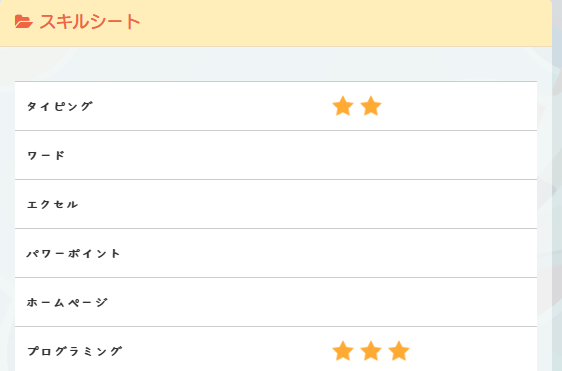Image resolution: width=562 pixels, height=371 pixels.
Task: Click the open folder icon beside スキルシート
Action: [x=24, y=22]
